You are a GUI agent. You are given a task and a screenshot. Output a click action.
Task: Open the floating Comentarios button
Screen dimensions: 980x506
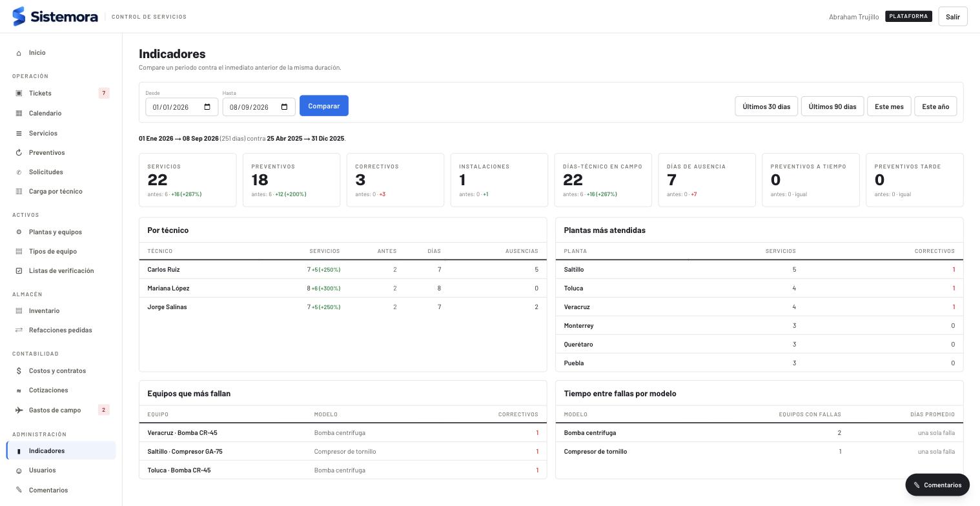pos(937,485)
